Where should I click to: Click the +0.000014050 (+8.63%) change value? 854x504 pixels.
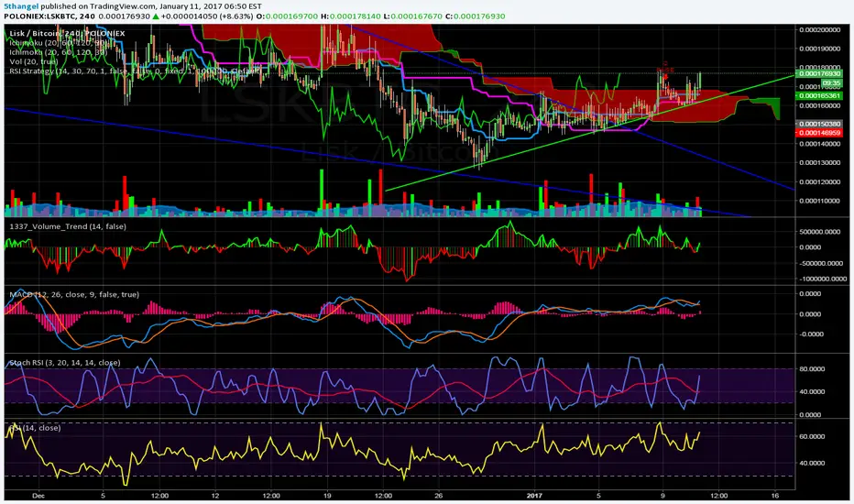point(207,16)
